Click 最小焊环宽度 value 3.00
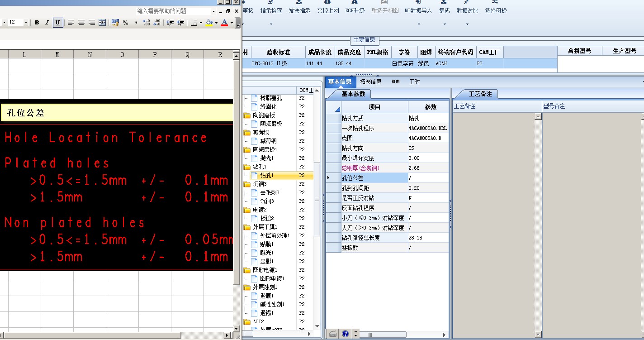This screenshot has height=340, width=644. pos(428,158)
